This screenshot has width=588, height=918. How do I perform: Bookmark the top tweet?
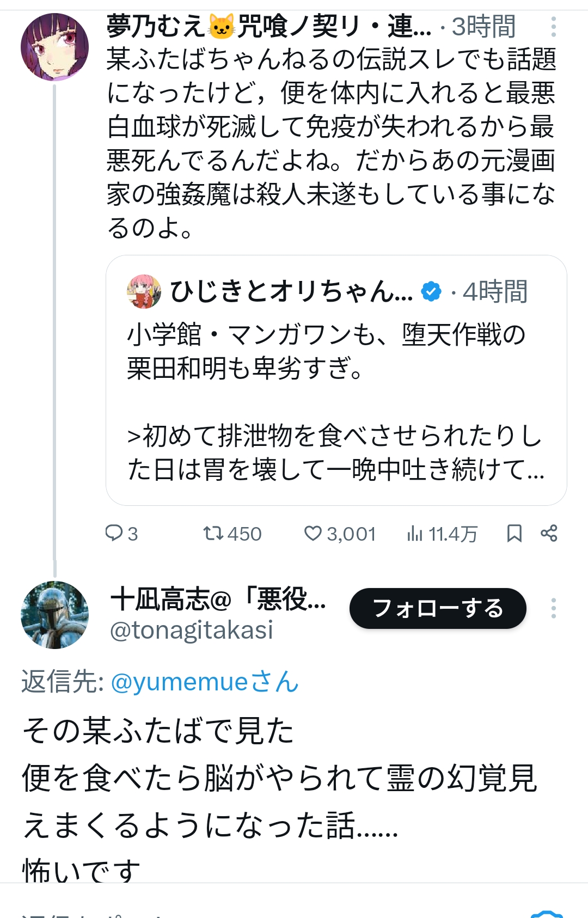pyautogui.click(x=514, y=534)
